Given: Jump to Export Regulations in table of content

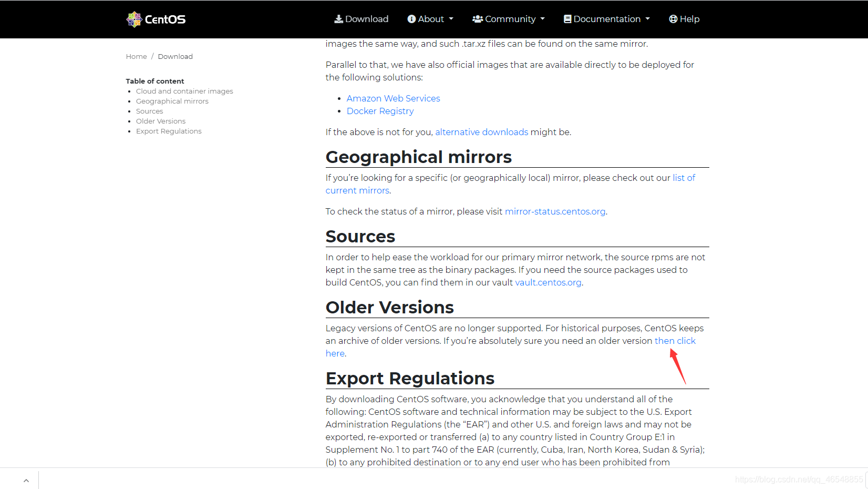Looking at the screenshot, I should 169,131.
